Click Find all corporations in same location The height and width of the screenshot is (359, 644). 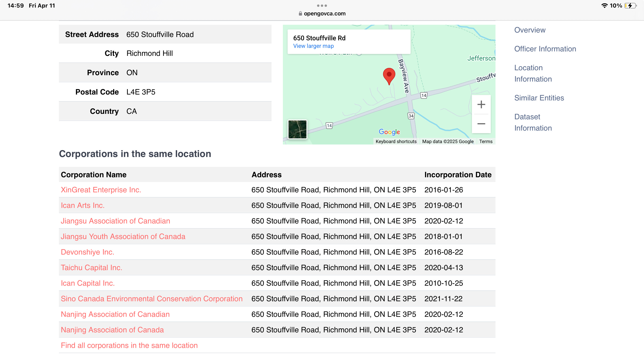[129, 345]
